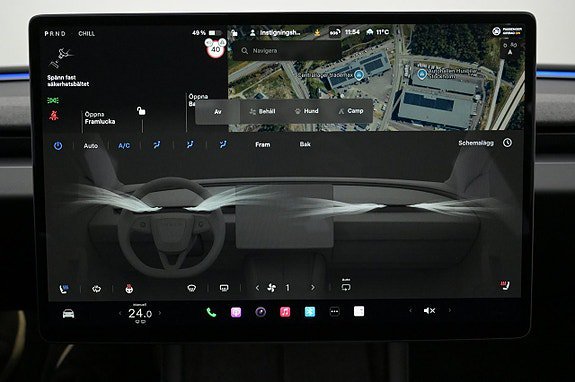The height and width of the screenshot is (382, 575).
Task: Select Centrallager map pin
Action: pyautogui.click(x=359, y=75)
